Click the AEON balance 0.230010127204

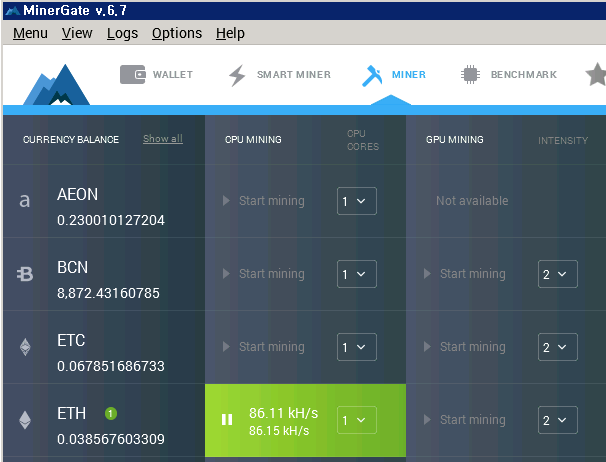tap(111, 220)
